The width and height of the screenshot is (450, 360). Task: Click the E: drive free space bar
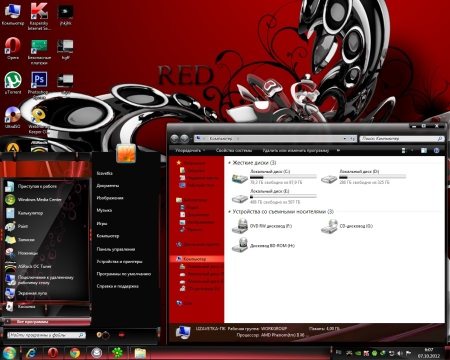click(x=283, y=197)
